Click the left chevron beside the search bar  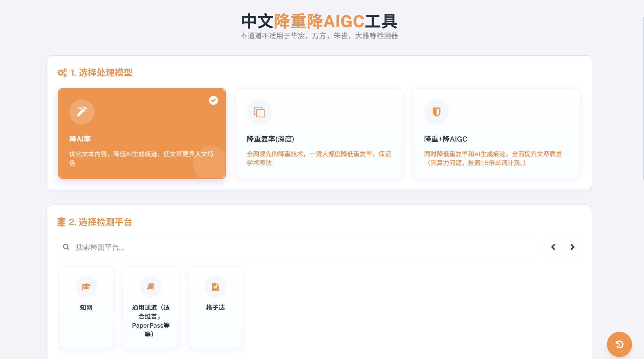tap(553, 247)
